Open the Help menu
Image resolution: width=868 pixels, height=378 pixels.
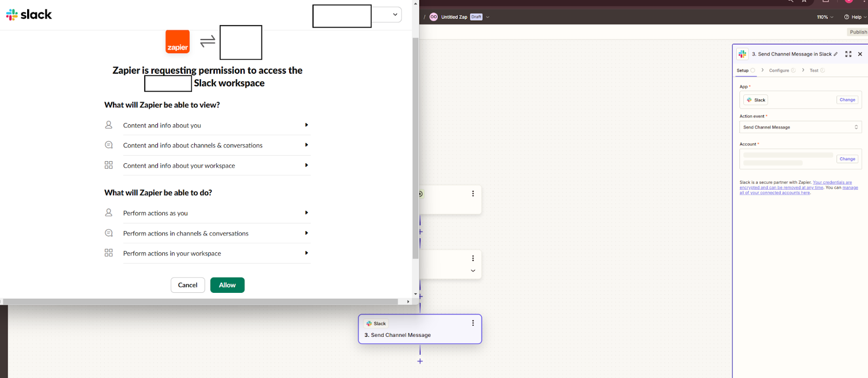(x=856, y=17)
